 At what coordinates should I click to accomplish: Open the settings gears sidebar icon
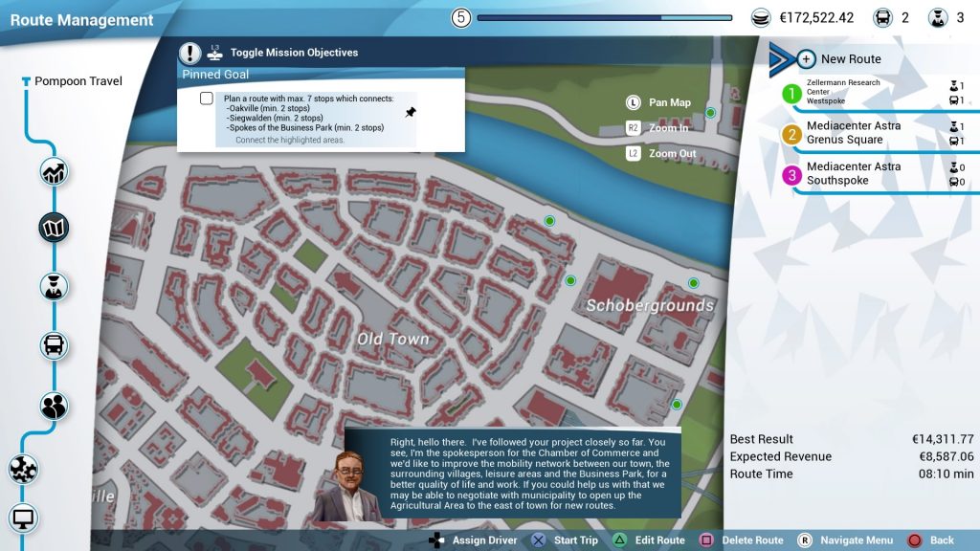pos(24,469)
